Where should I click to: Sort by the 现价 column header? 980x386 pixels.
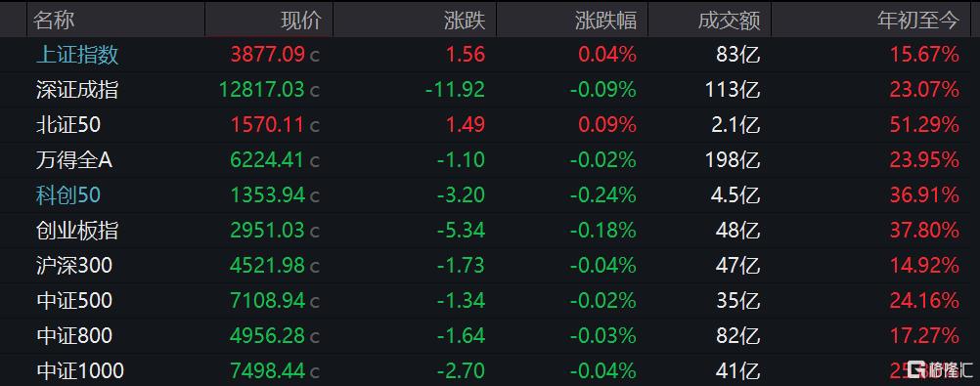[301, 20]
